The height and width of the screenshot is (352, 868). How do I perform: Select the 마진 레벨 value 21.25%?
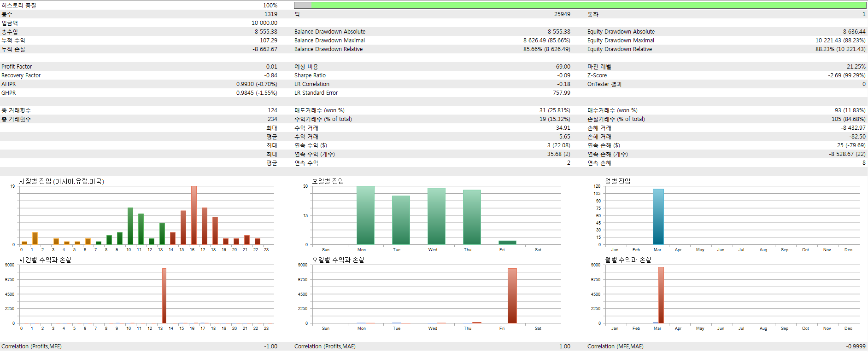pyautogui.click(x=856, y=67)
